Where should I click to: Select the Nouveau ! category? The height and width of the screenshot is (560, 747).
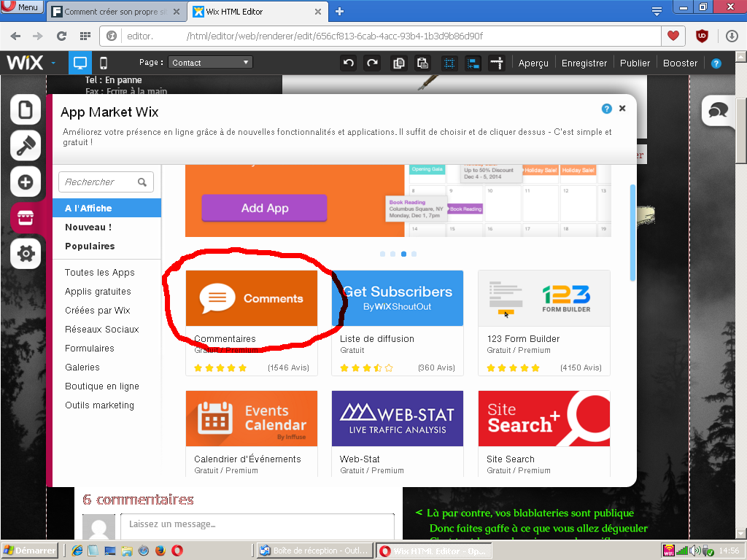click(88, 227)
